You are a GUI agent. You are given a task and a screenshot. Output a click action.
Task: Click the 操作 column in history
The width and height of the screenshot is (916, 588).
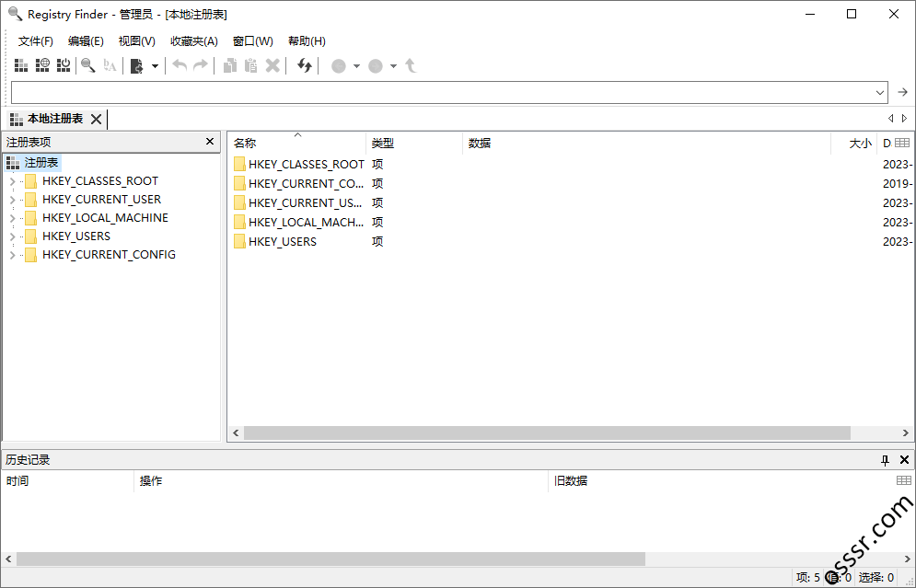point(342,481)
